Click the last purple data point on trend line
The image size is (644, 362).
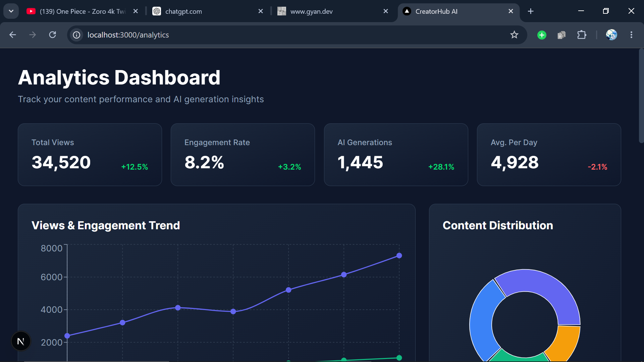(399, 255)
